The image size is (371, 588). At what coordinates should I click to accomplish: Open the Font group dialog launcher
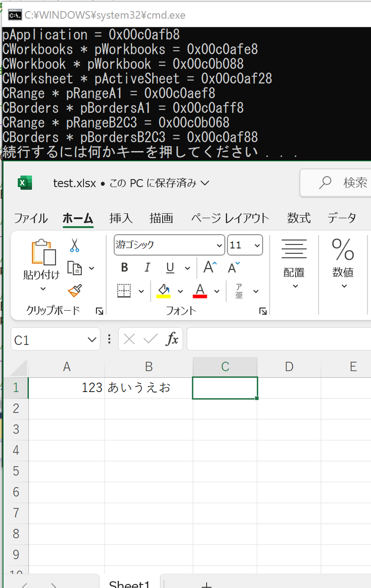click(x=263, y=311)
